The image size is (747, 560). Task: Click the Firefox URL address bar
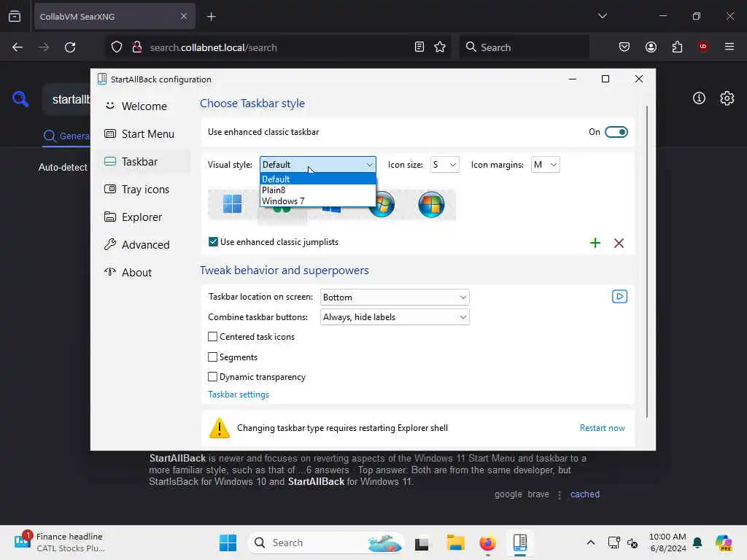coord(279,47)
